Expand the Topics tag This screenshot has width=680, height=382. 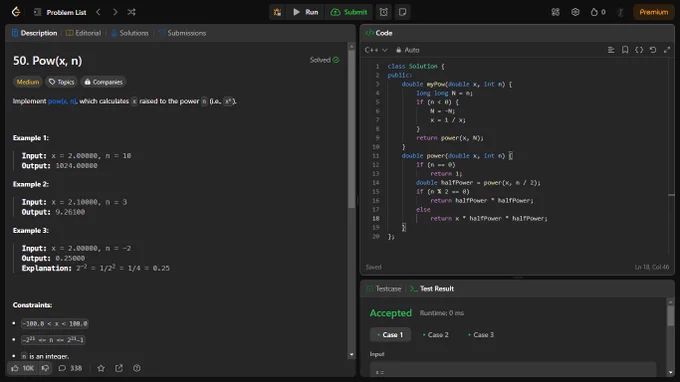pyautogui.click(x=62, y=82)
